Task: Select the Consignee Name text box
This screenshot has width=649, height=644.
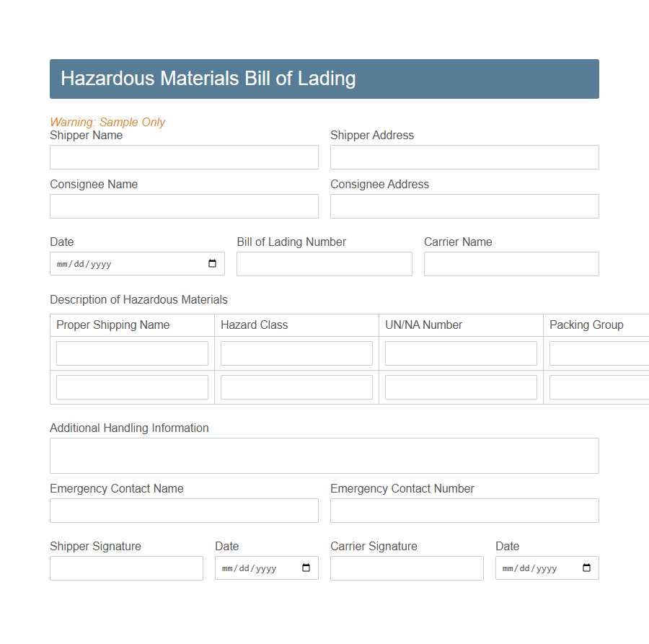Action: point(184,206)
